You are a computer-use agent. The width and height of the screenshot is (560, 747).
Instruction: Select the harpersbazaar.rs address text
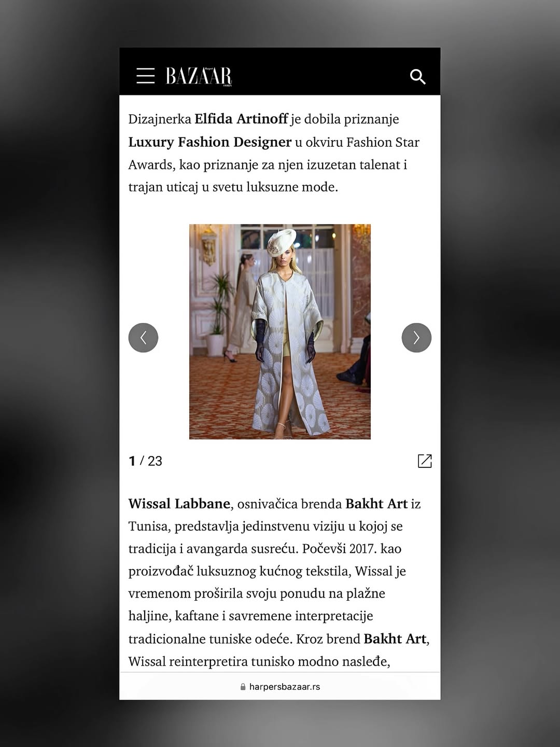(x=285, y=687)
